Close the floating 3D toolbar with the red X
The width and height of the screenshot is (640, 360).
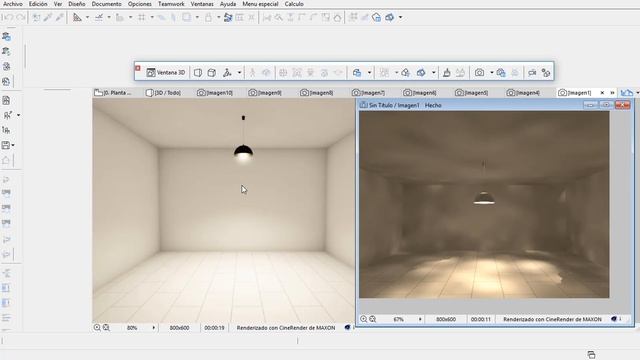(x=138, y=68)
